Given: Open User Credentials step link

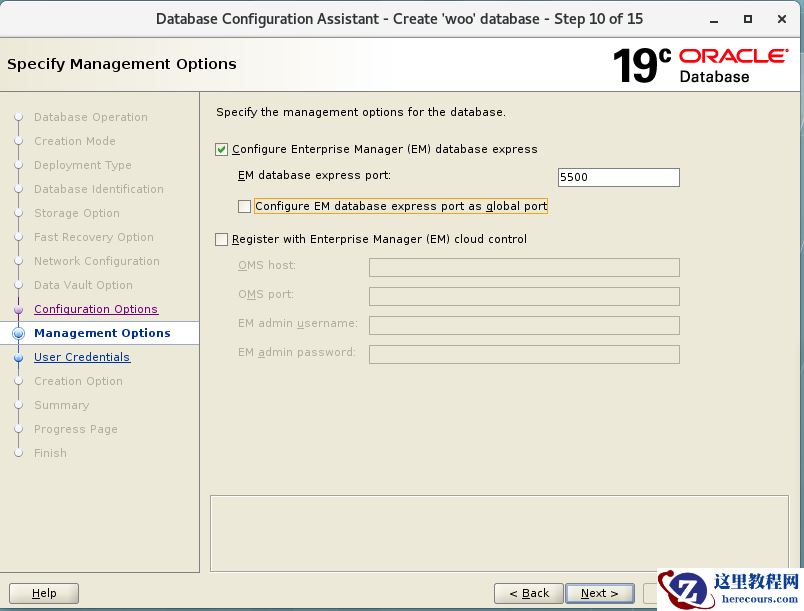Looking at the screenshot, I should point(82,357).
